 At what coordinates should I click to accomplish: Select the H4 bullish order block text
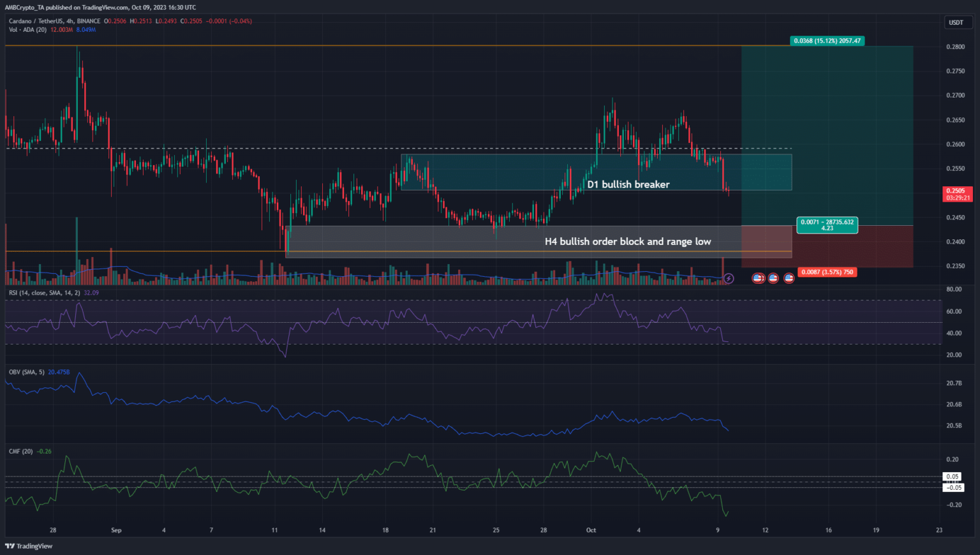627,242
